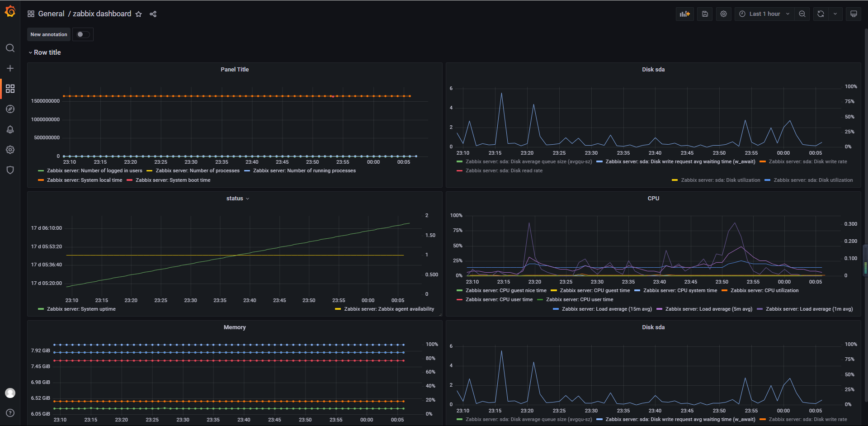Toggle System uptime legend series

(81, 309)
